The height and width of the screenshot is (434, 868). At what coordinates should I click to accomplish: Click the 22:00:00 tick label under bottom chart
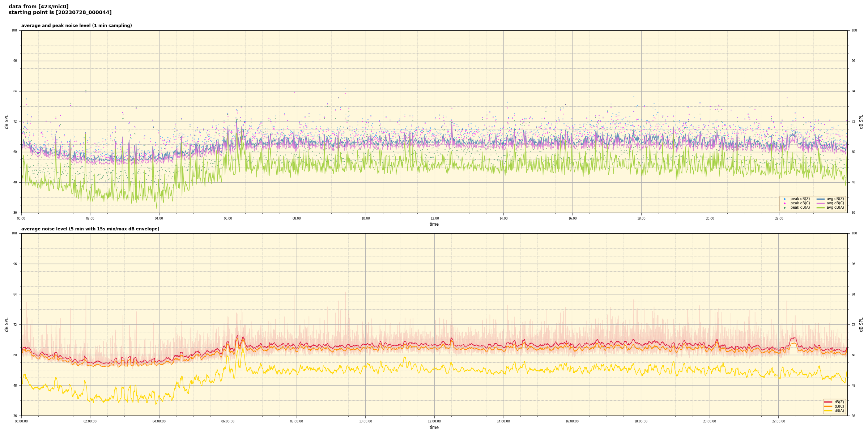tap(778, 421)
